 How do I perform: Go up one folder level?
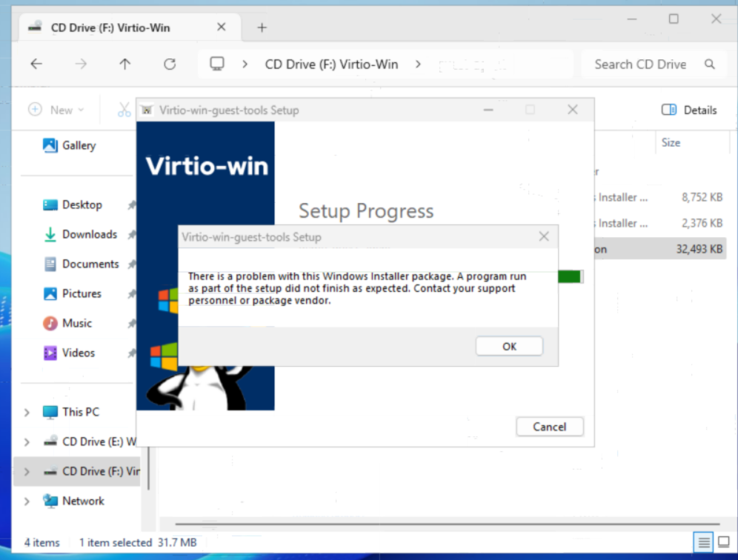point(124,64)
